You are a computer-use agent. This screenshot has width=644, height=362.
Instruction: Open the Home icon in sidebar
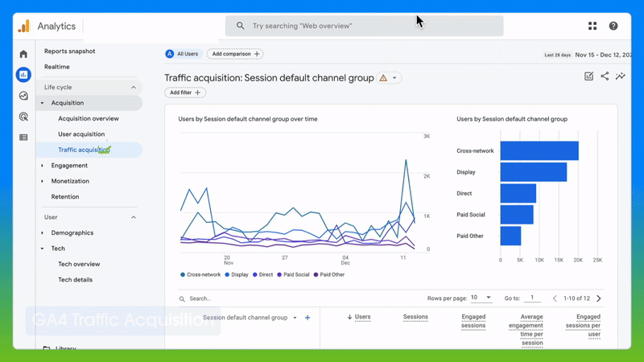[23, 54]
